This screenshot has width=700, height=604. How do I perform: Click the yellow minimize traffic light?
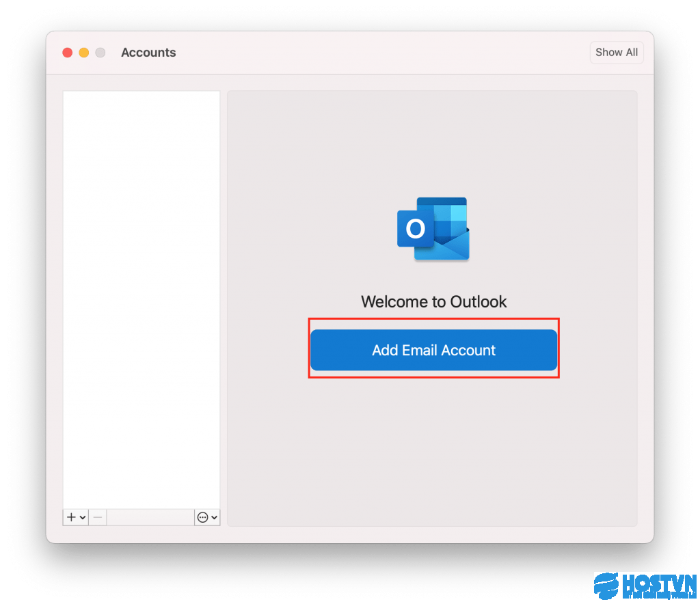coord(83,52)
